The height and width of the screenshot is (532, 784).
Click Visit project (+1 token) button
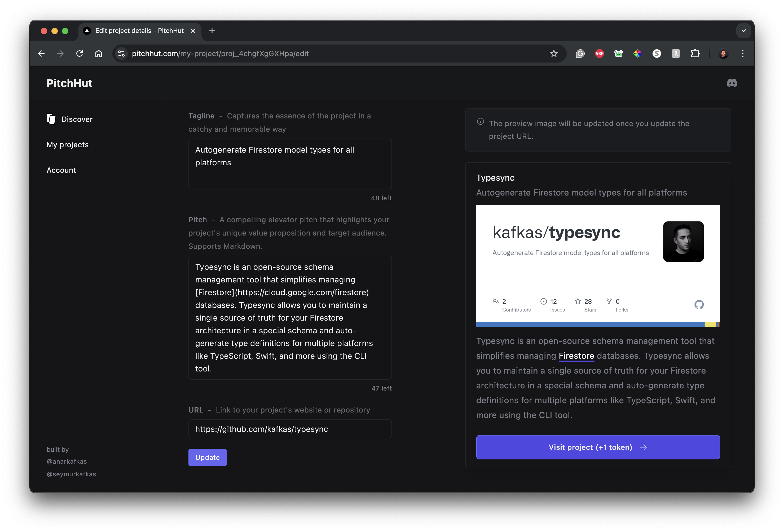pos(598,447)
